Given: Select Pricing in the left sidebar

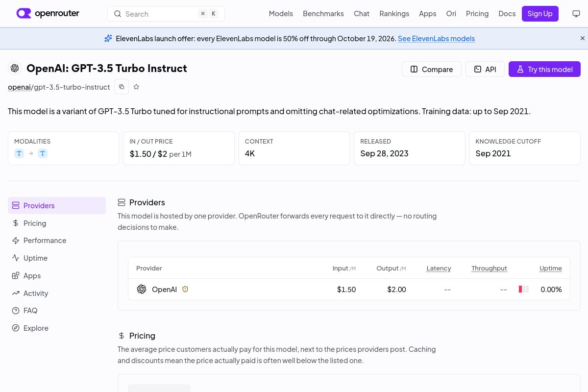Looking at the screenshot, I should click(57, 223).
